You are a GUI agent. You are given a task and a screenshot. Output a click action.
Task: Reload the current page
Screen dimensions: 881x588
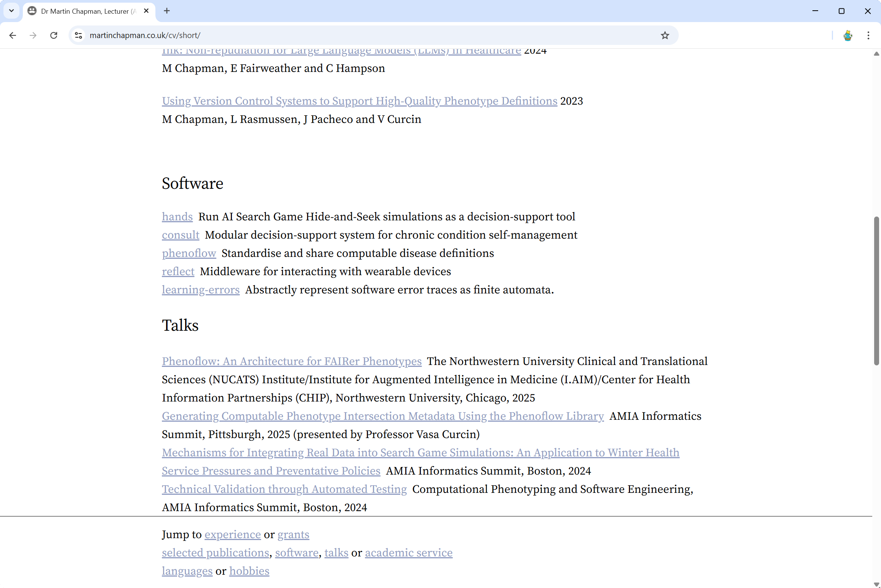coord(54,35)
